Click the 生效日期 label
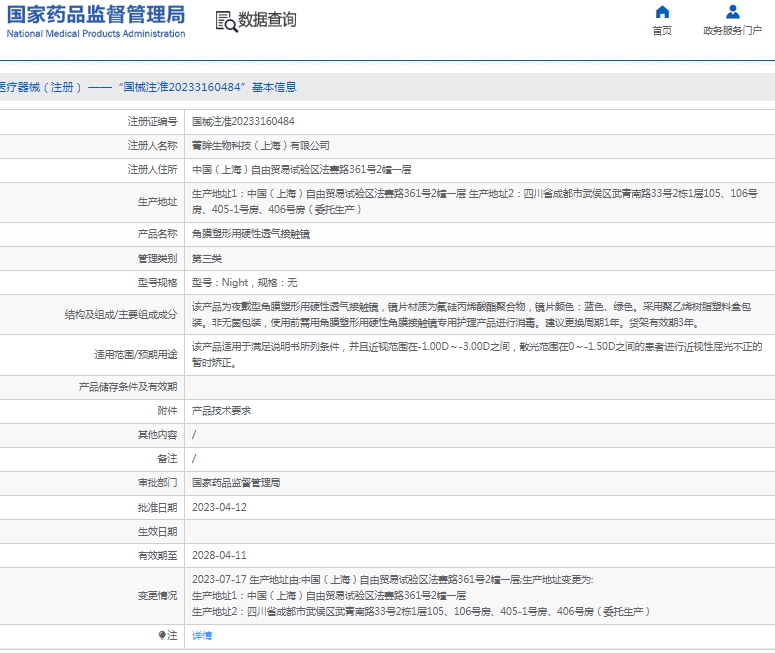This screenshot has height=653, width=775. tap(157, 531)
